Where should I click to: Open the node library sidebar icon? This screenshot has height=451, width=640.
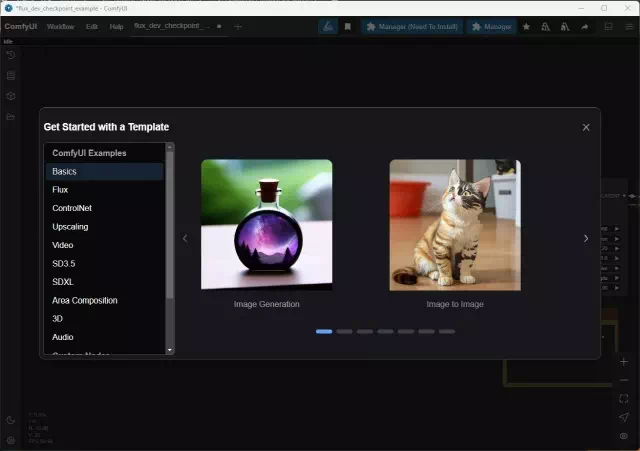(x=11, y=75)
